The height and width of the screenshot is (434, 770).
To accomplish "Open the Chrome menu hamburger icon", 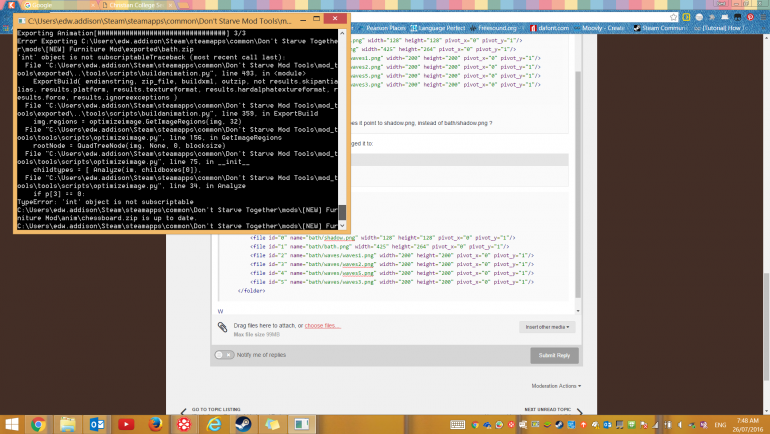I will [763, 17].
